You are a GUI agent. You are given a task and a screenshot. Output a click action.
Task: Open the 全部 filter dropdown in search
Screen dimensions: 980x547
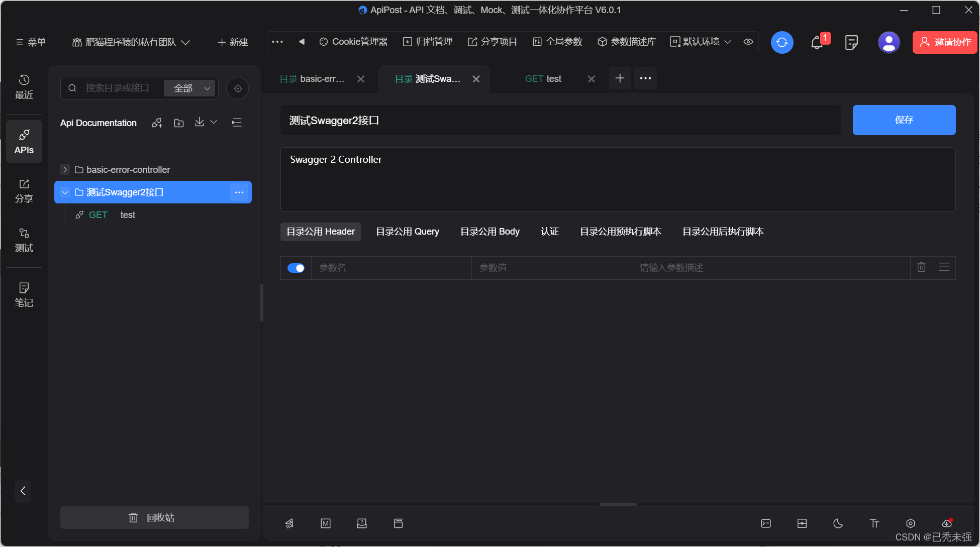pyautogui.click(x=190, y=88)
